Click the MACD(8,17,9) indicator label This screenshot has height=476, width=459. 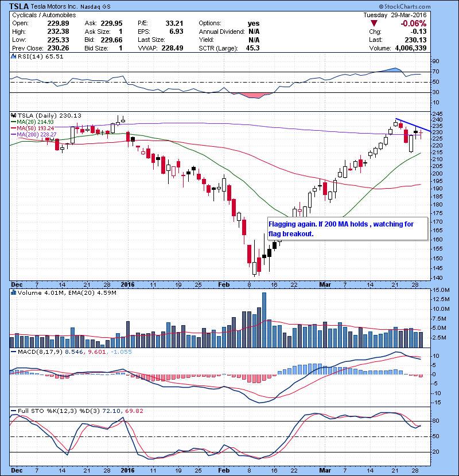pos(41,352)
